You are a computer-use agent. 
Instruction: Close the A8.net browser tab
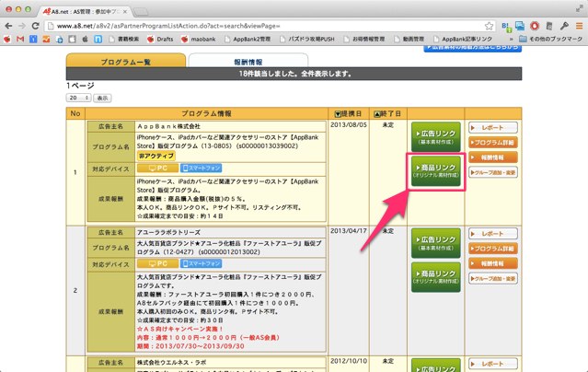(x=125, y=12)
